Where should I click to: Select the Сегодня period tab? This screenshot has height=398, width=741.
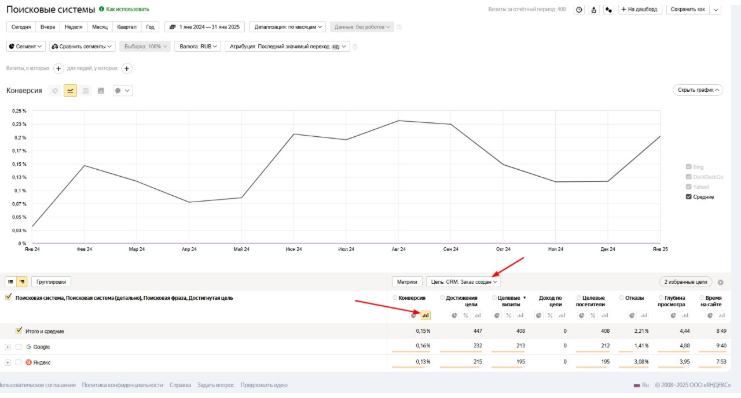pyautogui.click(x=21, y=27)
